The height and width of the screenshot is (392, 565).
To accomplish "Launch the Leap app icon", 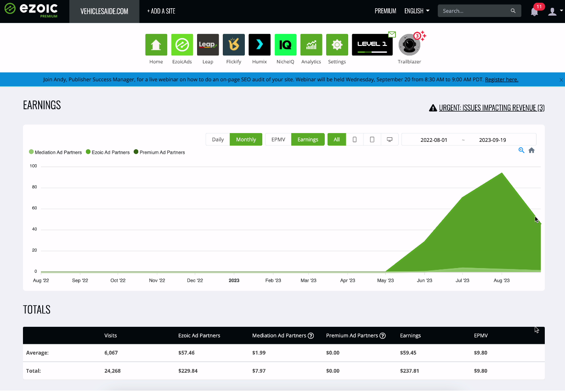I will 208,45.
